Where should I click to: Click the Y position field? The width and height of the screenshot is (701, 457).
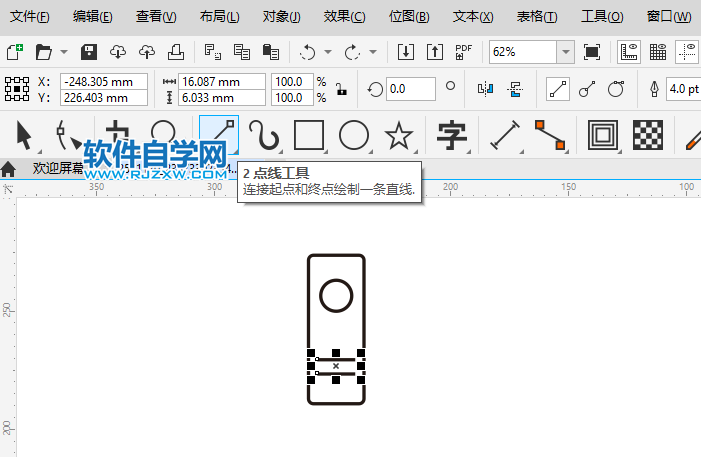[104, 97]
